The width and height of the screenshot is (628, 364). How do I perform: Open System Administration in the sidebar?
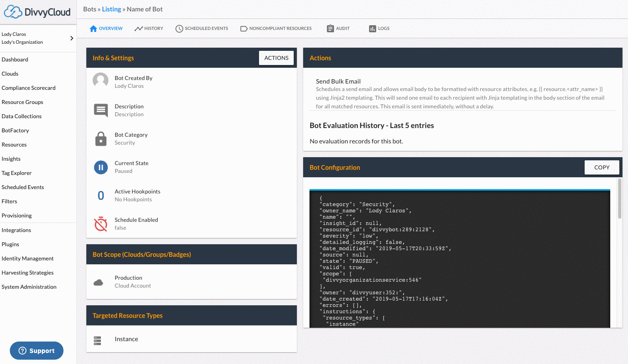(29, 287)
